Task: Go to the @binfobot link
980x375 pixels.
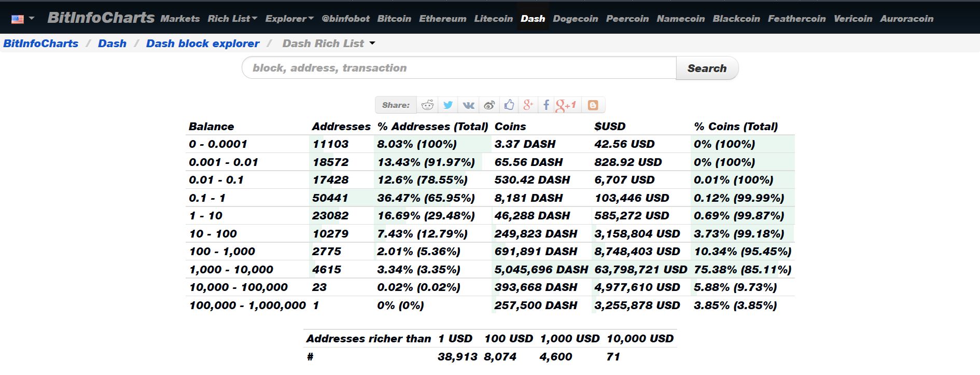Action: click(x=345, y=19)
